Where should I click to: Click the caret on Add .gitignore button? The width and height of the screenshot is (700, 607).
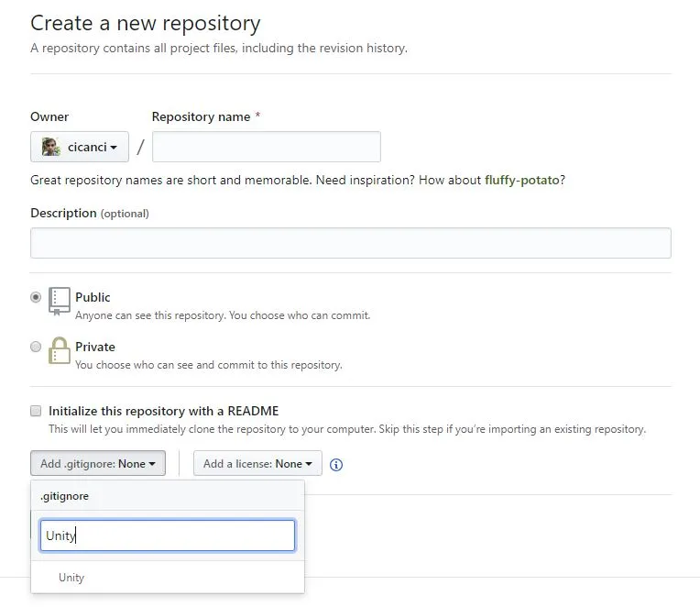coord(152,464)
